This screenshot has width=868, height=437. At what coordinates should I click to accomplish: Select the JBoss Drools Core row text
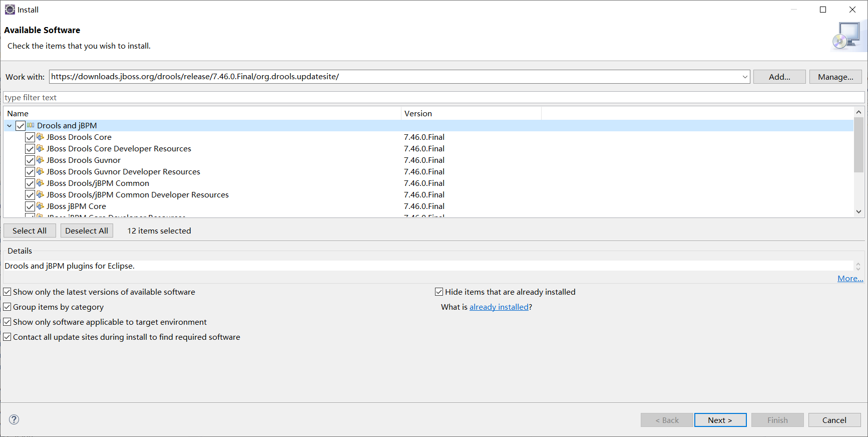click(x=79, y=137)
